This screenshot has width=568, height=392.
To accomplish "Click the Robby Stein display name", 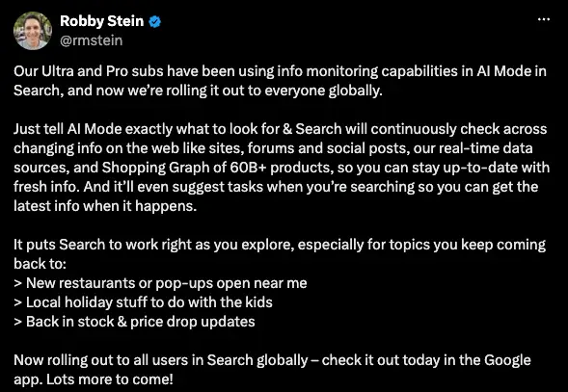I will coord(102,21).
